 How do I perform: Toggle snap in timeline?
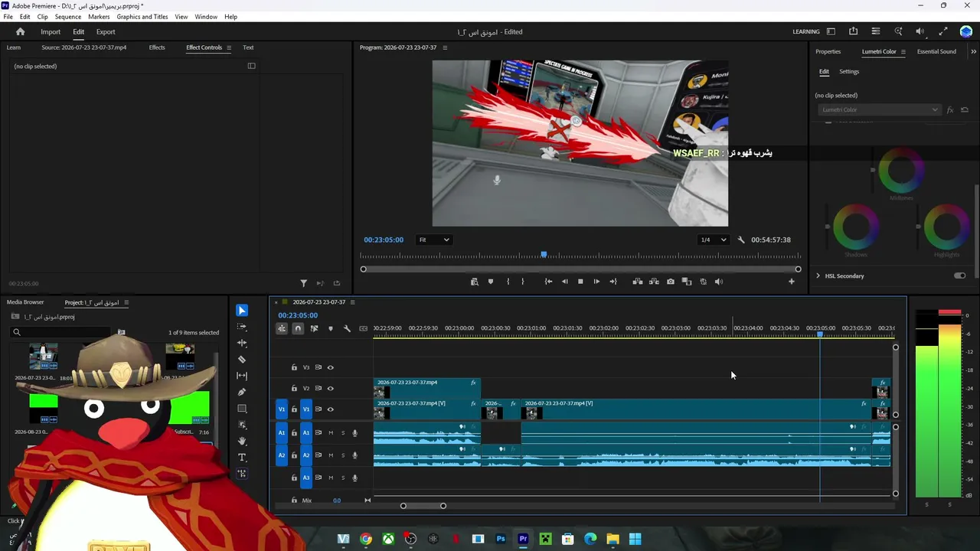(298, 328)
